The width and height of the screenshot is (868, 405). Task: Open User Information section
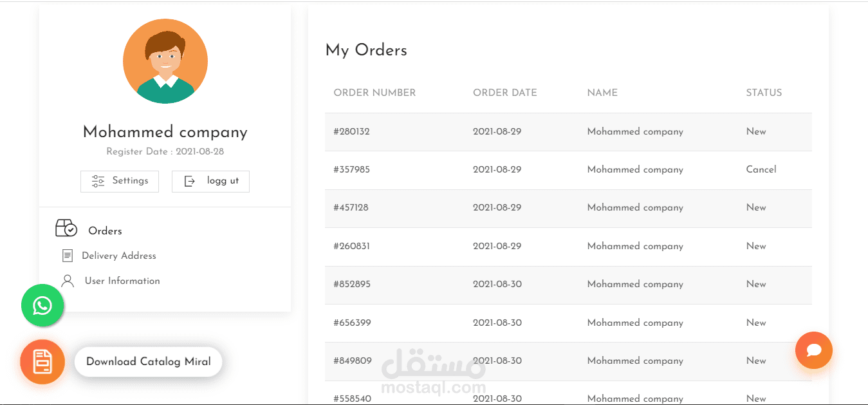pos(122,281)
